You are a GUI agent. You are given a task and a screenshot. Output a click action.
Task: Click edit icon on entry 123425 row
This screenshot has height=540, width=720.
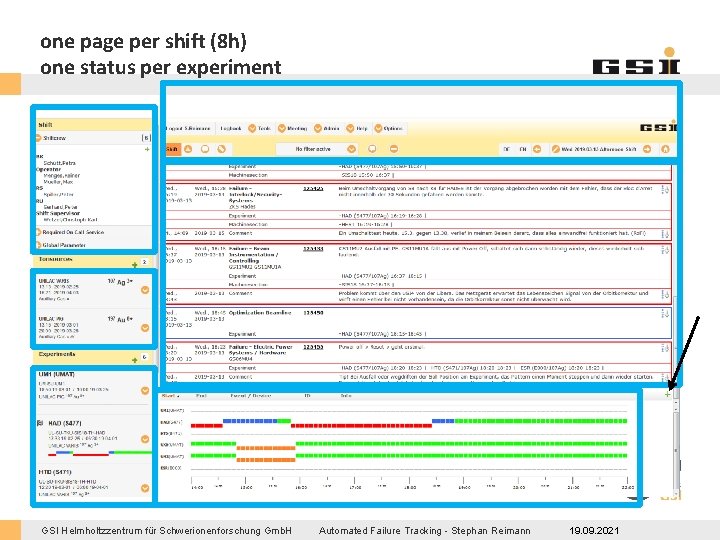click(x=665, y=190)
